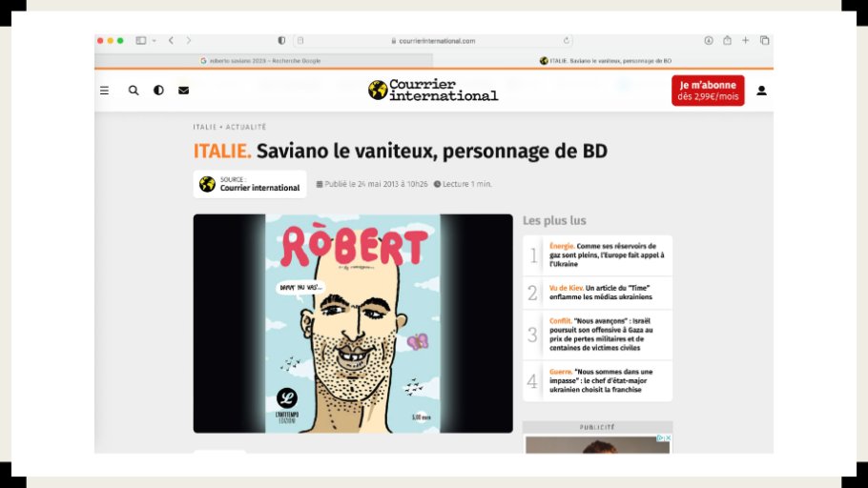868x488 pixels.
Task: Click the Ròbert comic cover image
Action: 353,323
